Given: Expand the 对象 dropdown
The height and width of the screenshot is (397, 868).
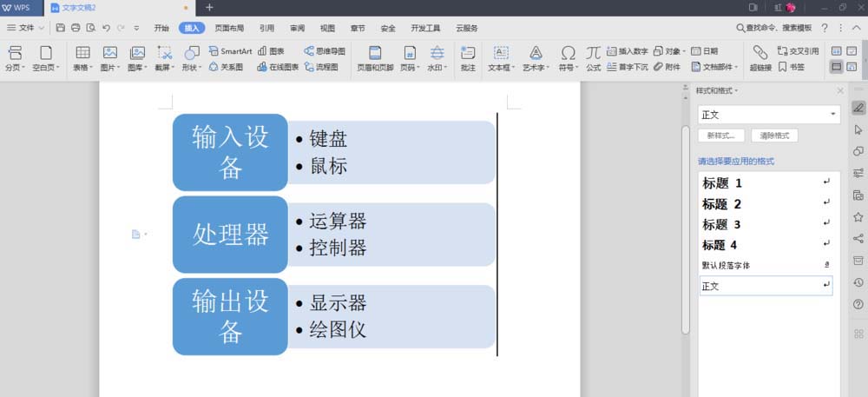Looking at the screenshot, I should (x=684, y=51).
